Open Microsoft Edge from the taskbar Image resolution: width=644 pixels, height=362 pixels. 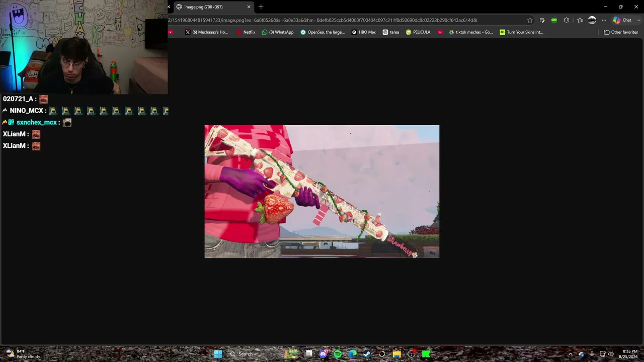click(352, 354)
